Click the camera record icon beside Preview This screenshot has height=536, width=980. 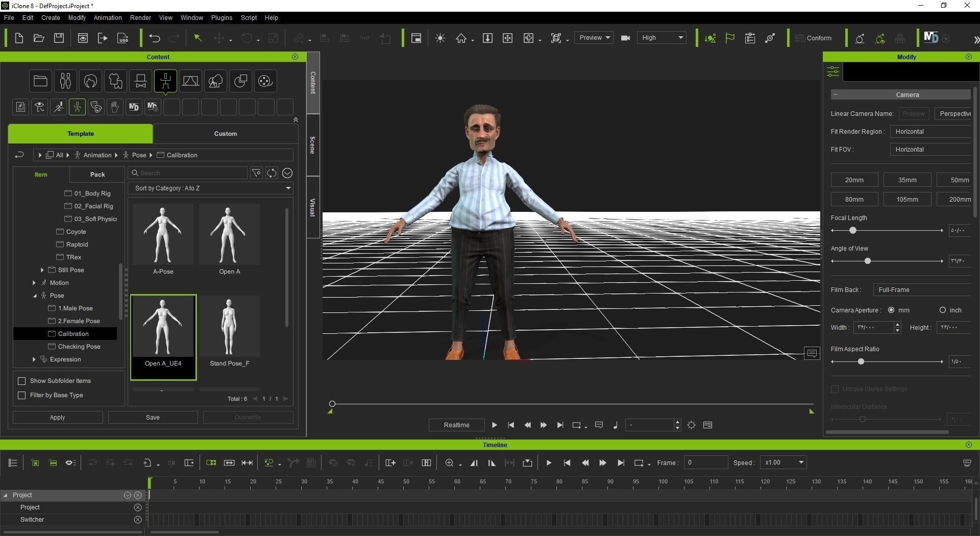click(x=625, y=38)
